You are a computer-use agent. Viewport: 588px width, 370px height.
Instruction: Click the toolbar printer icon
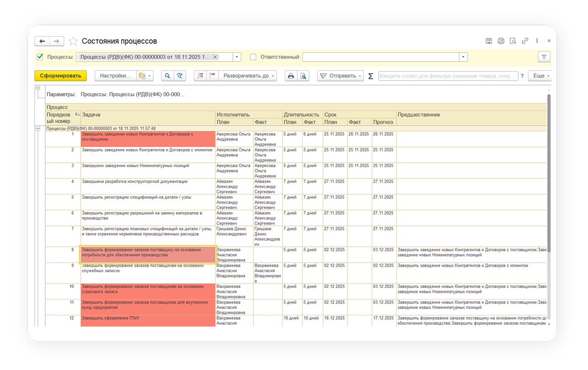click(291, 76)
